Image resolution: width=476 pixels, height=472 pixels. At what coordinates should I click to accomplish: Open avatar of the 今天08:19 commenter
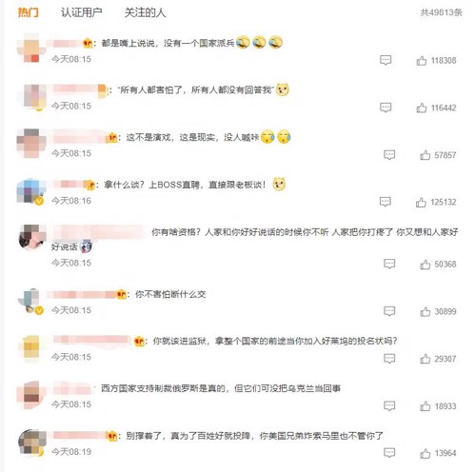click(x=31, y=443)
